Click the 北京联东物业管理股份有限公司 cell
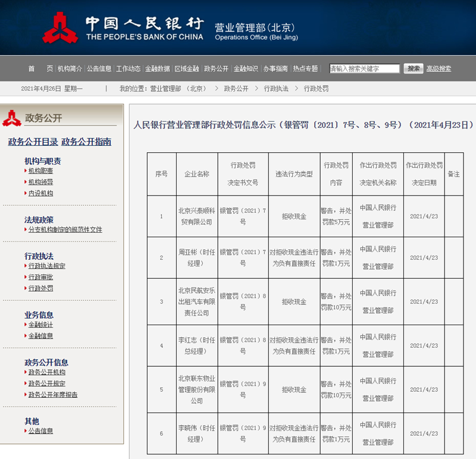 pyautogui.click(x=197, y=390)
